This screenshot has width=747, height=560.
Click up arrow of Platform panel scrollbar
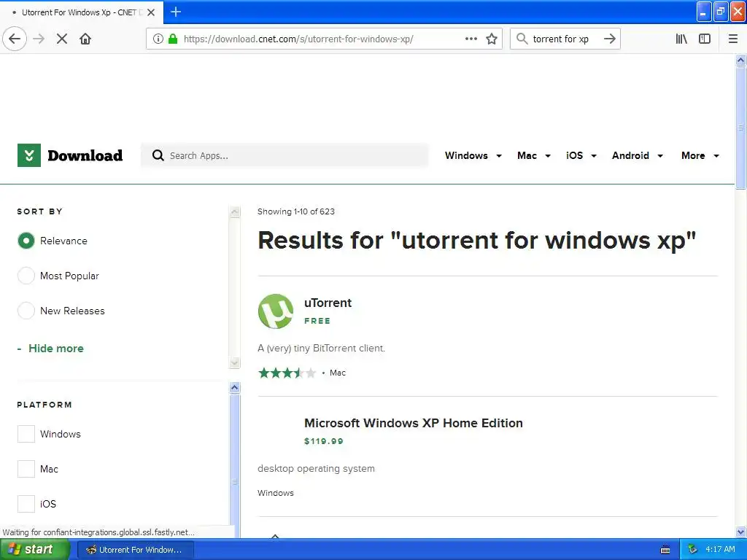pos(234,388)
